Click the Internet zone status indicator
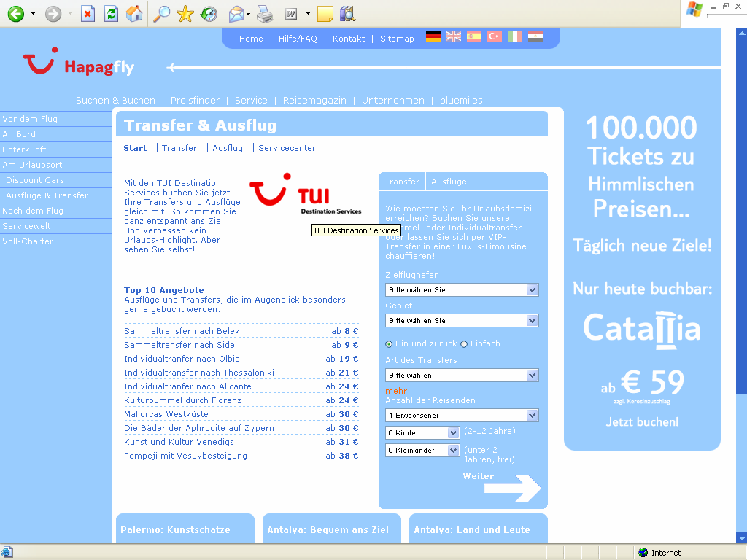Image resolution: width=747 pixels, height=560 pixels. [659, 553]
